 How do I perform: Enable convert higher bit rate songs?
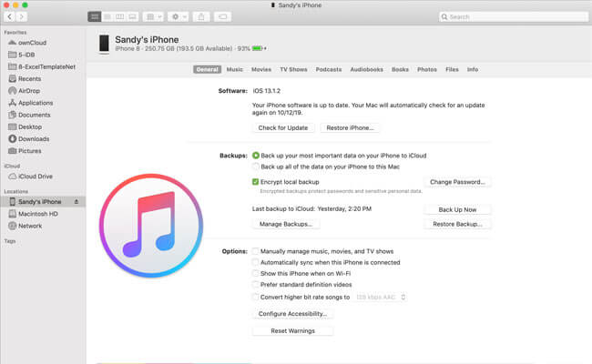coord(256,297)
